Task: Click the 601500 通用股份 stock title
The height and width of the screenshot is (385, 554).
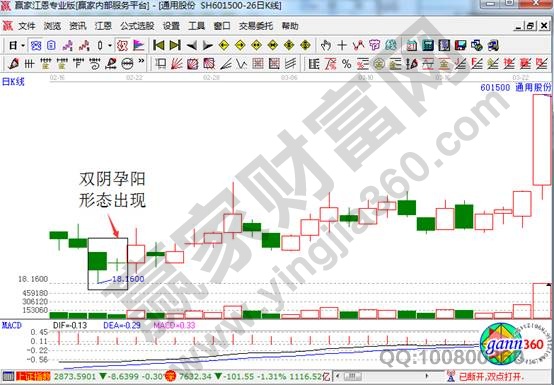Action: point(515,87)
